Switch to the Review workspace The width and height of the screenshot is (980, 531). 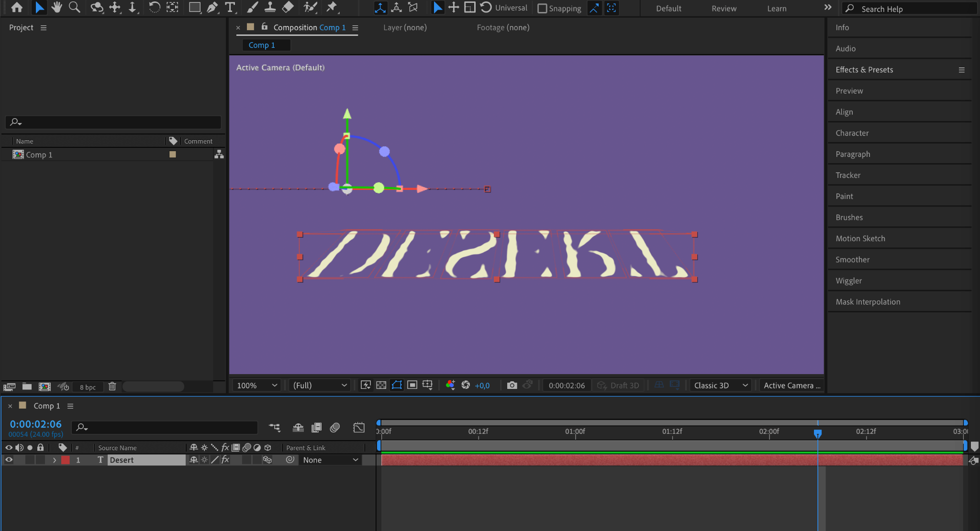[724, 8]
